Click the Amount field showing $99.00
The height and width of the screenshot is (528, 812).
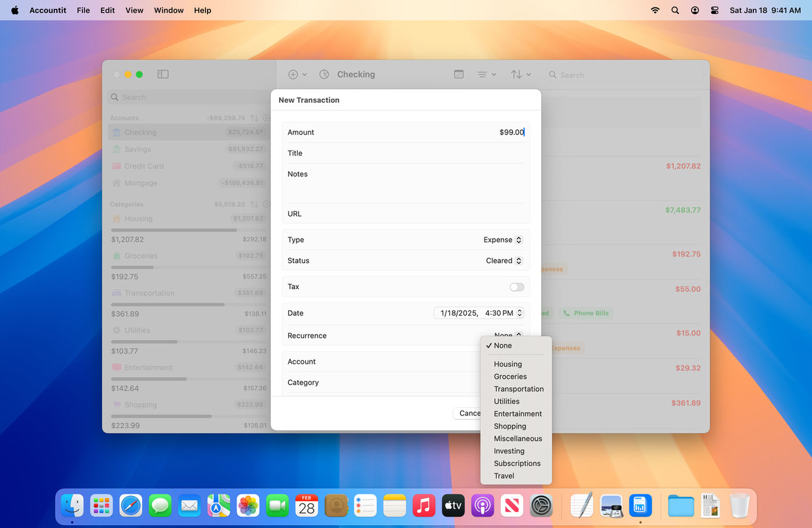[x=405, y=132]
